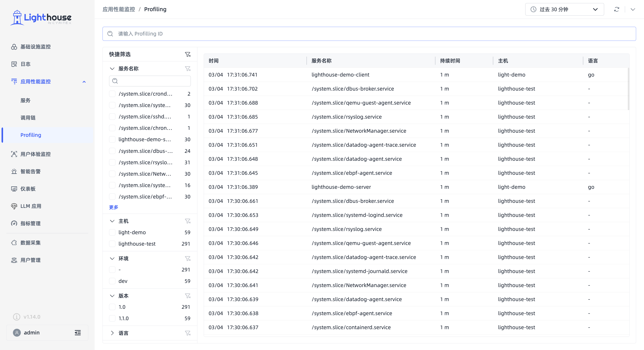Check the lighthouse-demo-s… filter
The width and height of the screenshot is (644, 350).
click(x=112, y=139)
